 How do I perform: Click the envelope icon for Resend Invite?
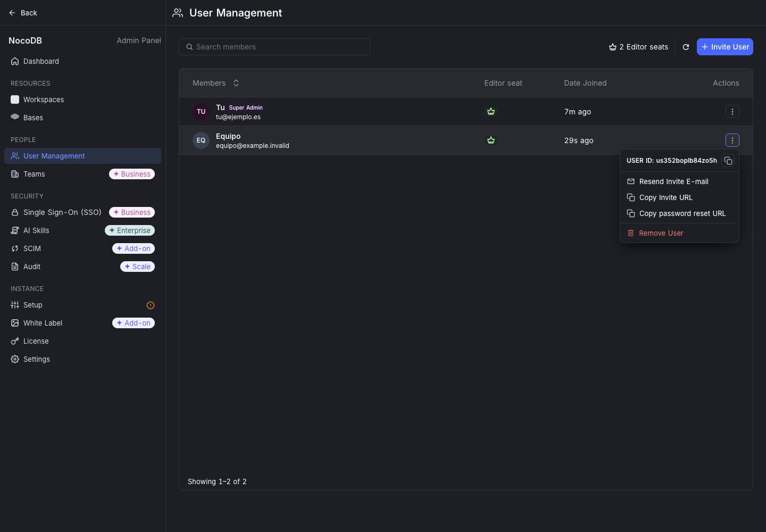click(631, 181)
